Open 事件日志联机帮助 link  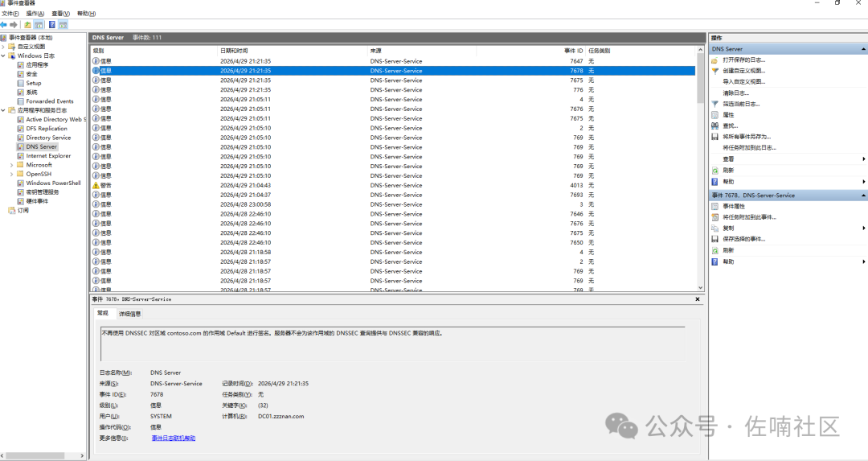click(174, 438)
